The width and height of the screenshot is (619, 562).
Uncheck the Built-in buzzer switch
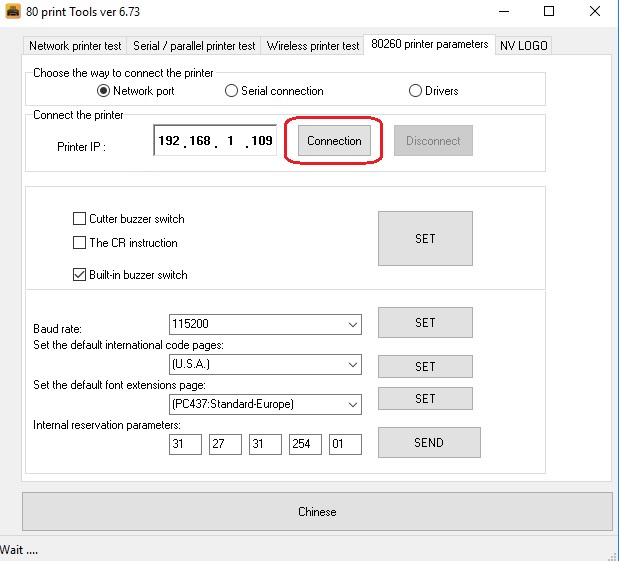point(80,275)
